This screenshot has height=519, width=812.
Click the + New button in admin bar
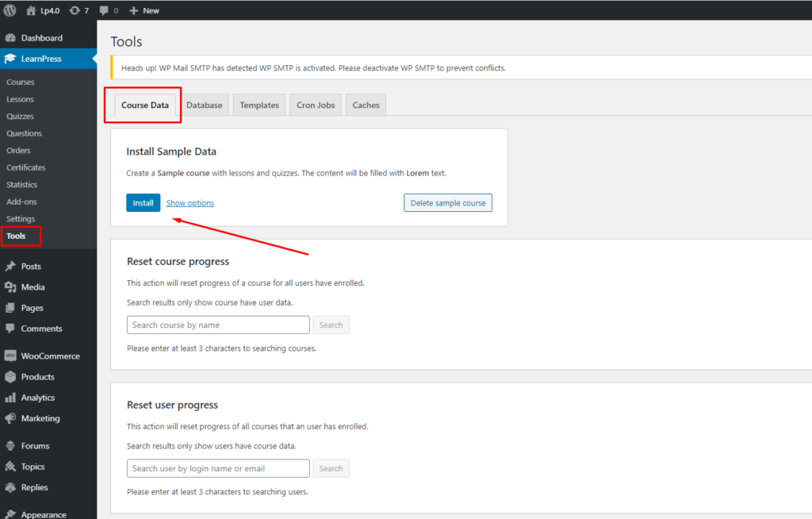tap(144, 10)
